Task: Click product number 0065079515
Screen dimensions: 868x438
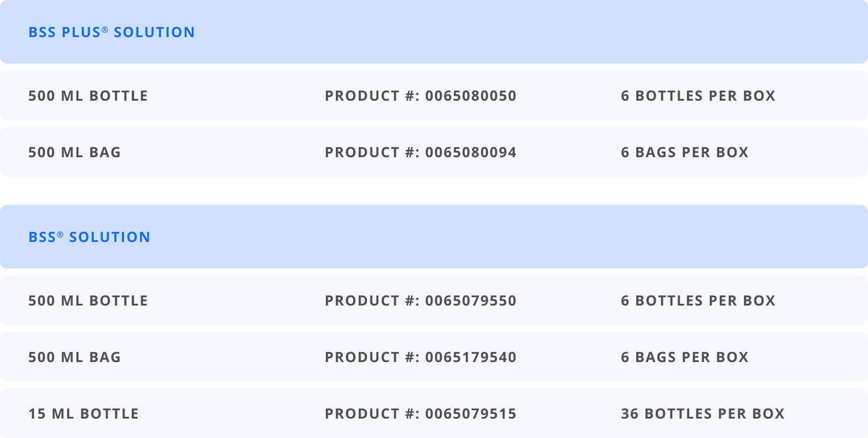Action: [x=470, y=414]
